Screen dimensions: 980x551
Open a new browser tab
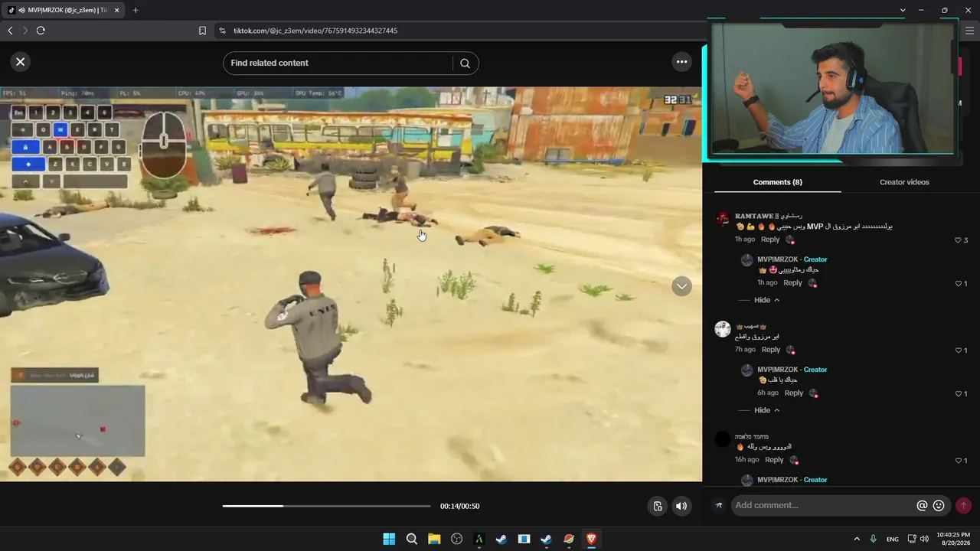pyautogui.click(x=136, y=10)
